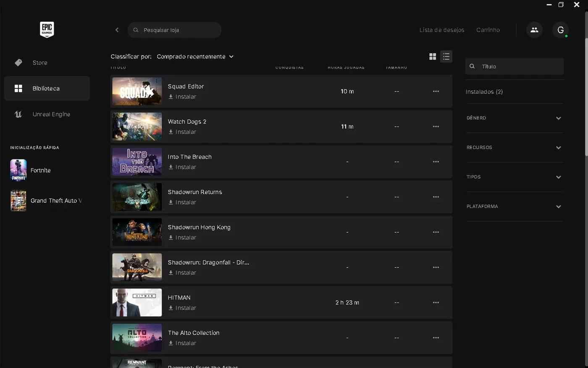Image resolution: width=588 pixels, height=368 pixels.
Task: Install Shadowrun Returns
Action: click(x=182, y=202)
